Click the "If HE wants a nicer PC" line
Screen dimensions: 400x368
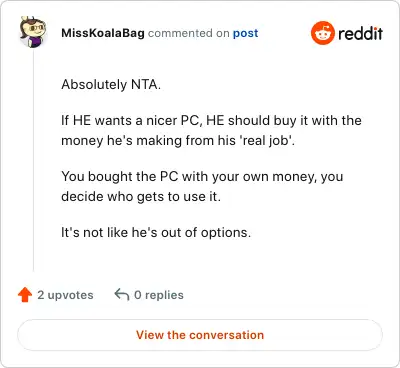click(211, 120)
